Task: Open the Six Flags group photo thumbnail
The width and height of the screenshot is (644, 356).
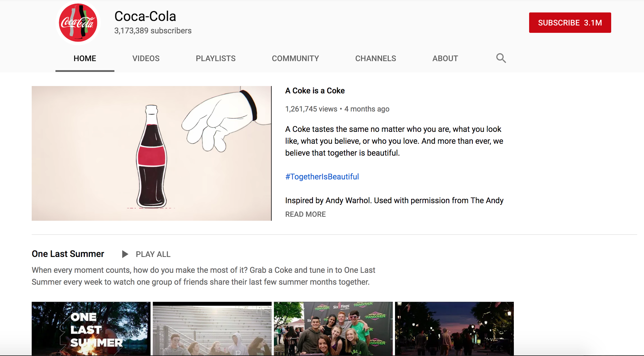Action: click(333, 328)
